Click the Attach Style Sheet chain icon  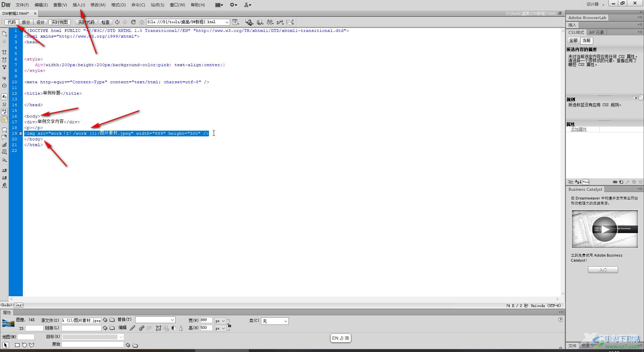[x=615, y=182]
